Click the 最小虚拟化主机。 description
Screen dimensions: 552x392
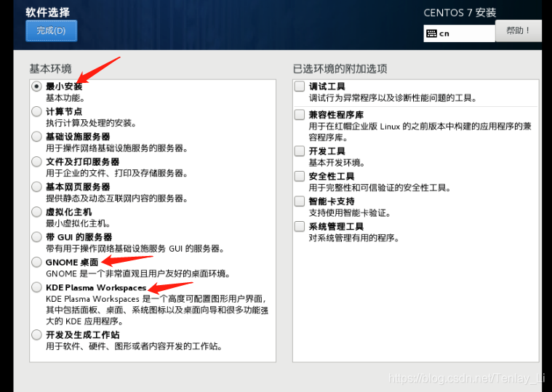[78, 223]
